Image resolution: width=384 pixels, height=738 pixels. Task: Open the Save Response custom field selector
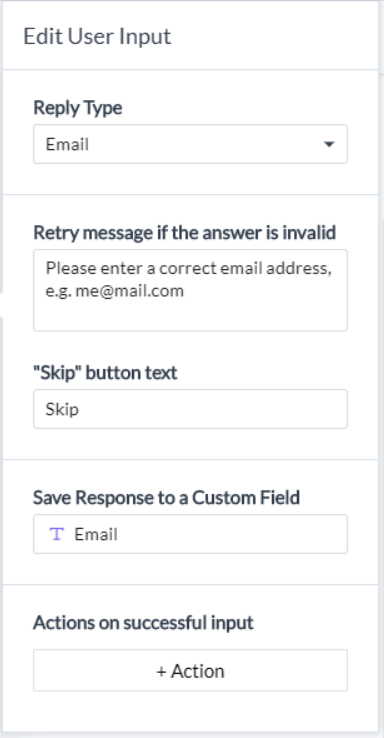click(x=190, y=534)
